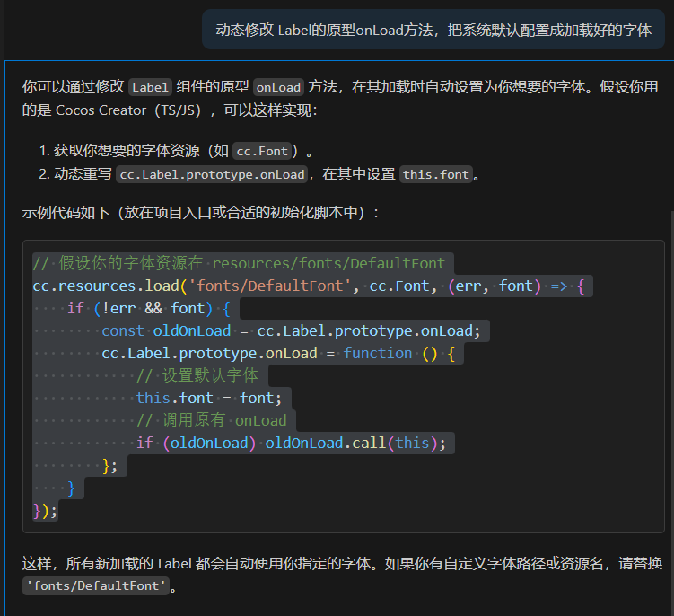Click the 'Cocos Creator (TS/JS)' text
This screenshot has height=616, width=674.
click(x=128, y=110)
